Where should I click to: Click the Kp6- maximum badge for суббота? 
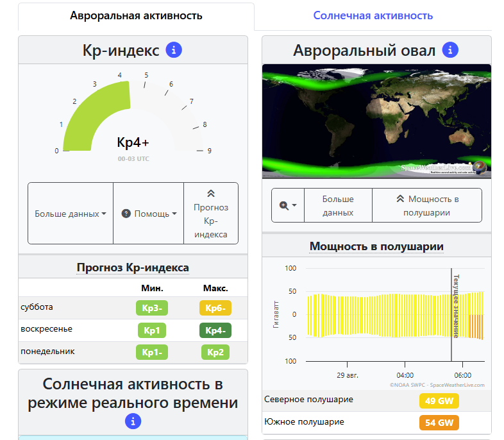pyautogui.click(x=215, y=308)
